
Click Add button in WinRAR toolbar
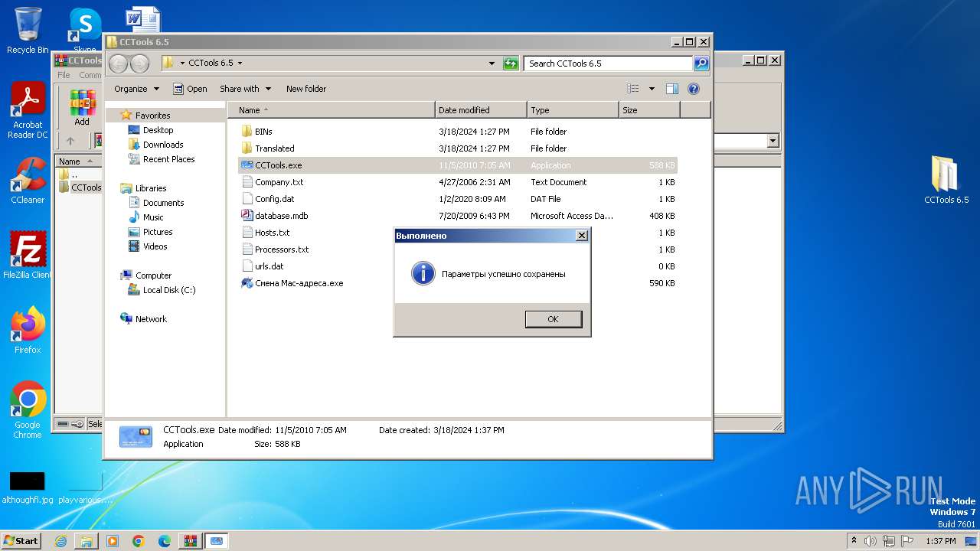(82, 108)
